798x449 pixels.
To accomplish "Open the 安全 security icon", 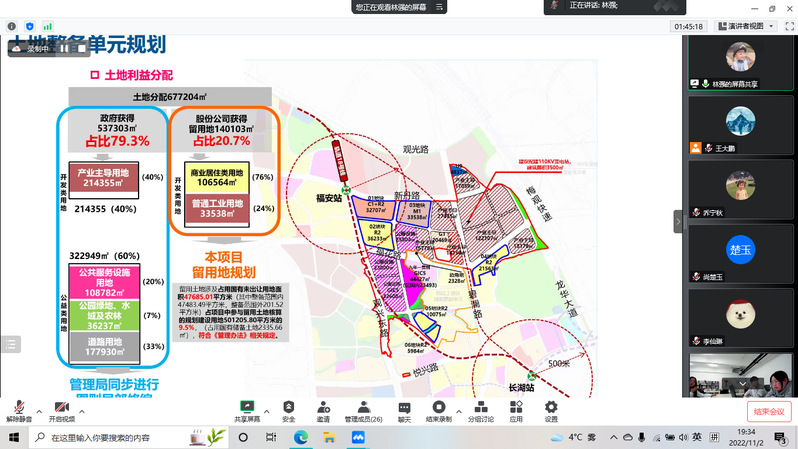I will [289, 408].
